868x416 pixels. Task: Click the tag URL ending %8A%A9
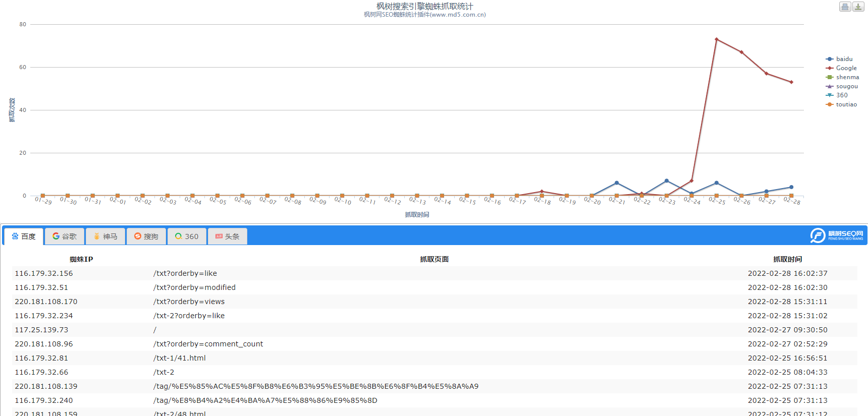(316, 386)
